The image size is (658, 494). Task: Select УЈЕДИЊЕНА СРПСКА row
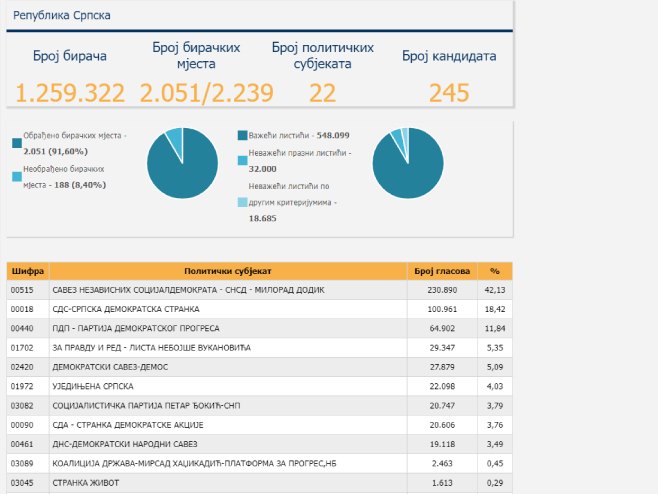point(259,387)
